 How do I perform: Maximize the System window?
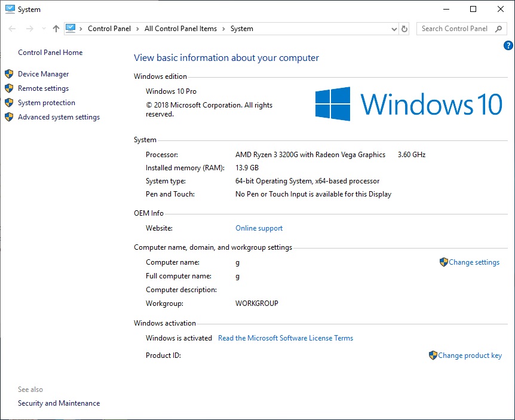[x=473, y=9]
